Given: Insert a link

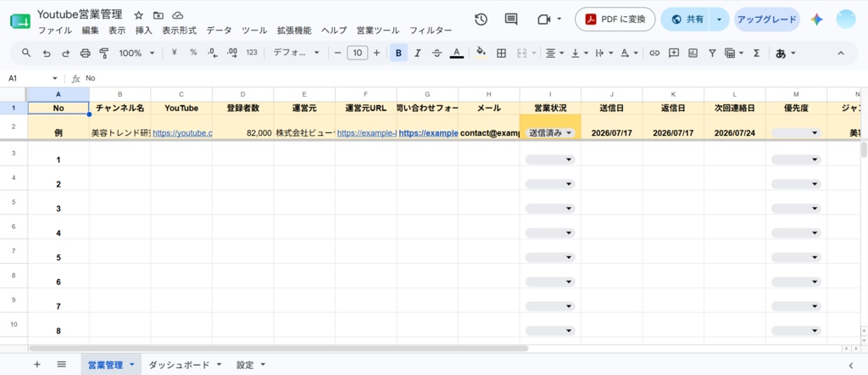Looking at the screenshot, I should [654, 53].
